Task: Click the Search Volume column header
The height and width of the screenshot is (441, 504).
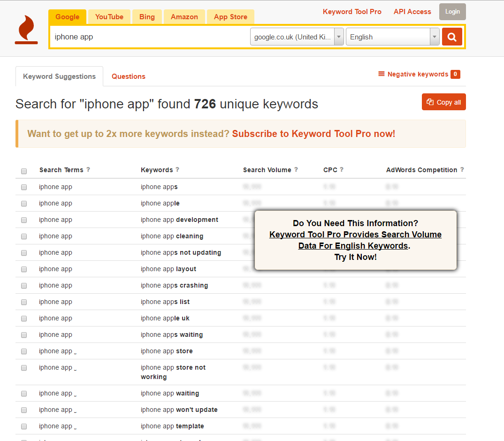Action: coord(267,170)
